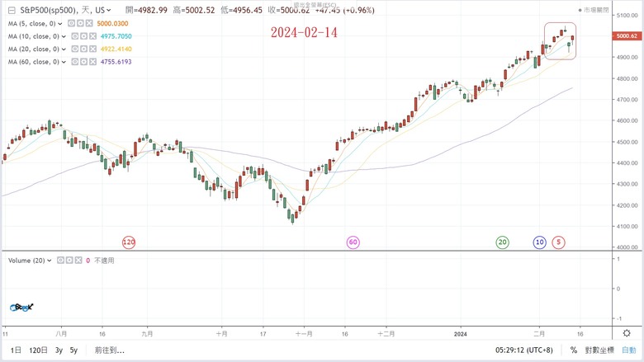Remove the Volume indicator with its X icon
644x362 pixels.
click(x=78, y=260)
